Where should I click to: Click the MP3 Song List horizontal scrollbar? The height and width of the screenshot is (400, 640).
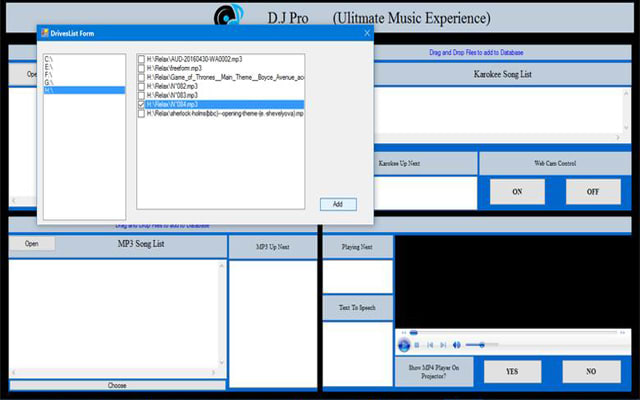tap(114, 372)
